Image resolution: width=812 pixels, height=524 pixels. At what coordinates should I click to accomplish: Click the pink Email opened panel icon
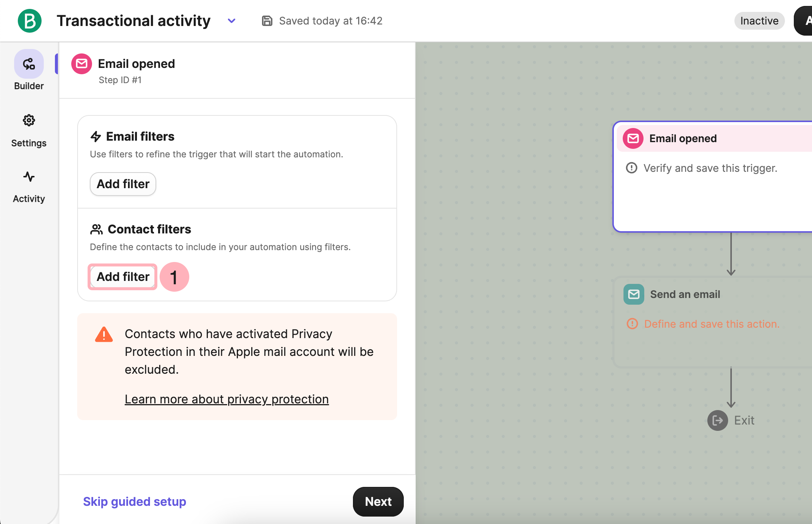[x=82, y=64]
